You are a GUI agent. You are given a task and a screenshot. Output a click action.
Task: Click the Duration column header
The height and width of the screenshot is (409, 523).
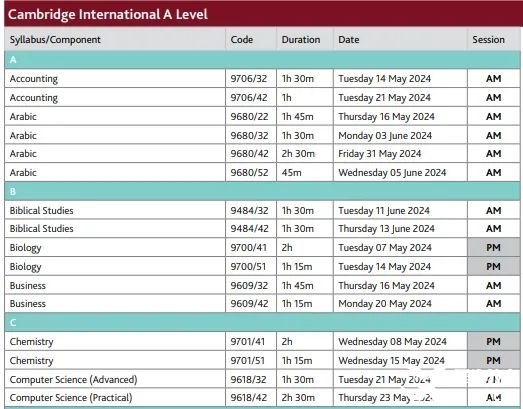[301, 40]
